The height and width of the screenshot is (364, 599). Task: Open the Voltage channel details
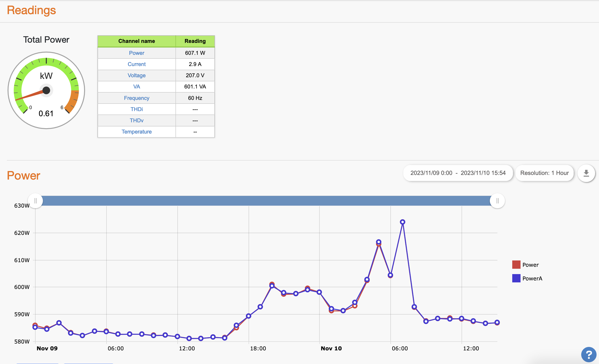[x=136, y=75]
